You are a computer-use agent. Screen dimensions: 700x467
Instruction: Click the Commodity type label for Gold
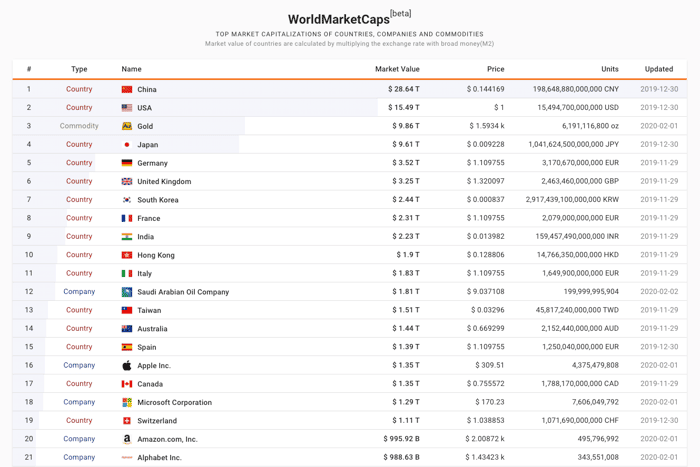[x=79, y=126]
